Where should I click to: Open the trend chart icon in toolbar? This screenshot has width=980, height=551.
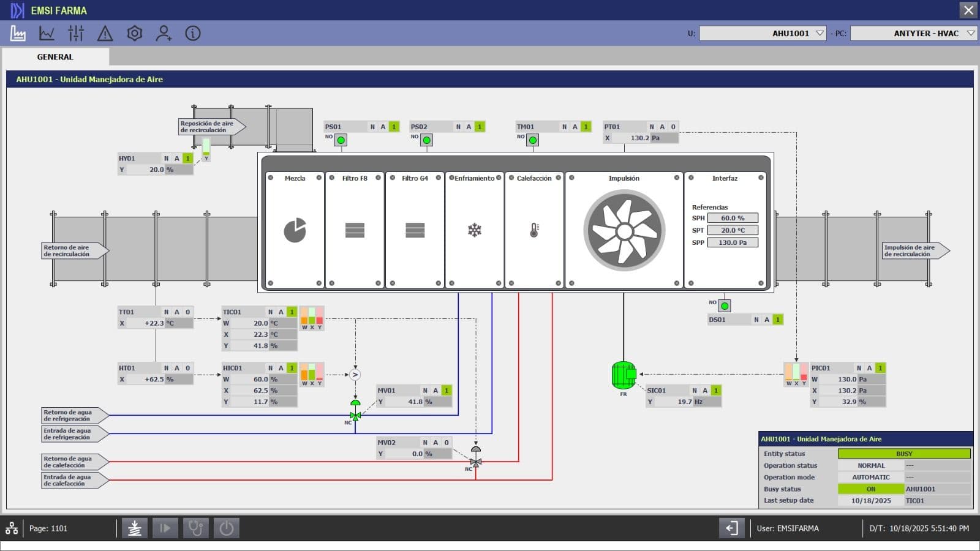coord(47,33)
